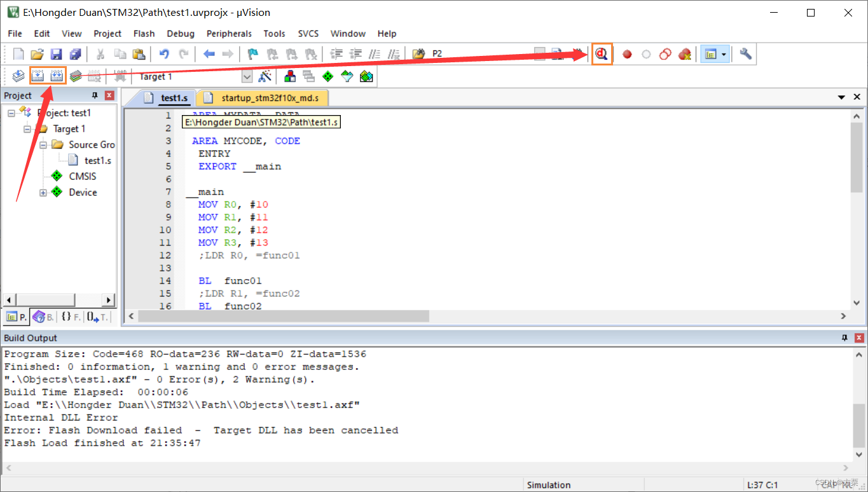Insert a bookmark with the flag icon
868x492 pixels.
click(253, 54)
